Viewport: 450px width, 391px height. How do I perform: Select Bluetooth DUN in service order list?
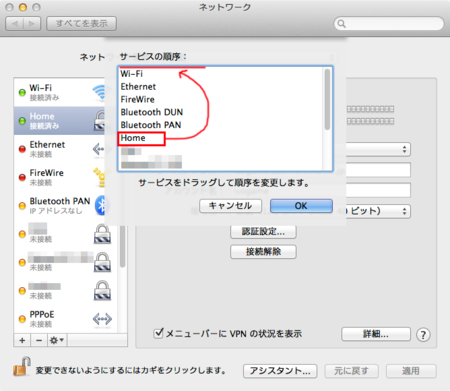[220, 112]
